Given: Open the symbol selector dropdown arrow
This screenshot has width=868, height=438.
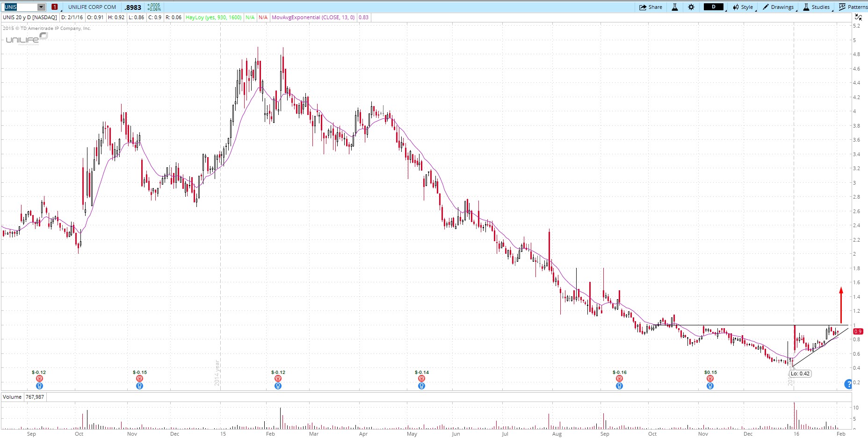Looking at the screenshot, I should pyautogui.click(x=42, y=7).
